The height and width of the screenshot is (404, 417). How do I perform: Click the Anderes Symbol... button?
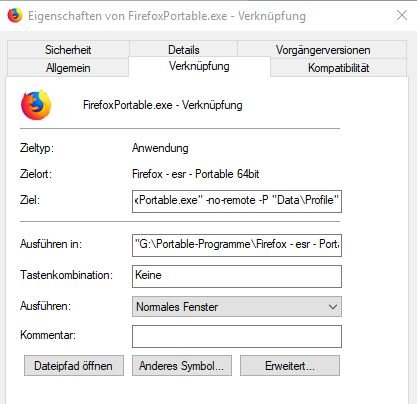tap(182, 366)
